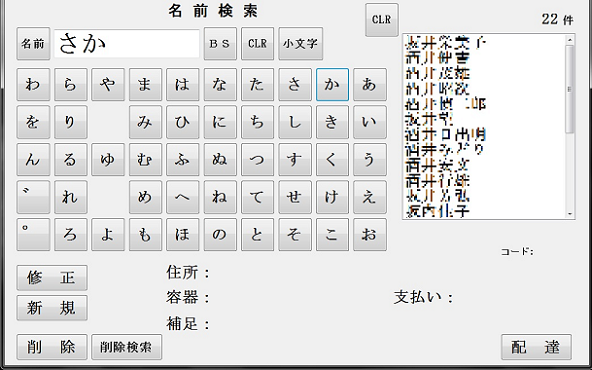
Task: Click the む key
Action: point(145,159)
